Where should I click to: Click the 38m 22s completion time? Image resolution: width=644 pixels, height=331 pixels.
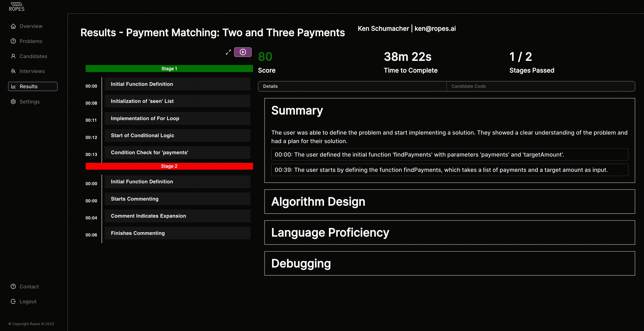pyautogui.click(x=408, y=57)
